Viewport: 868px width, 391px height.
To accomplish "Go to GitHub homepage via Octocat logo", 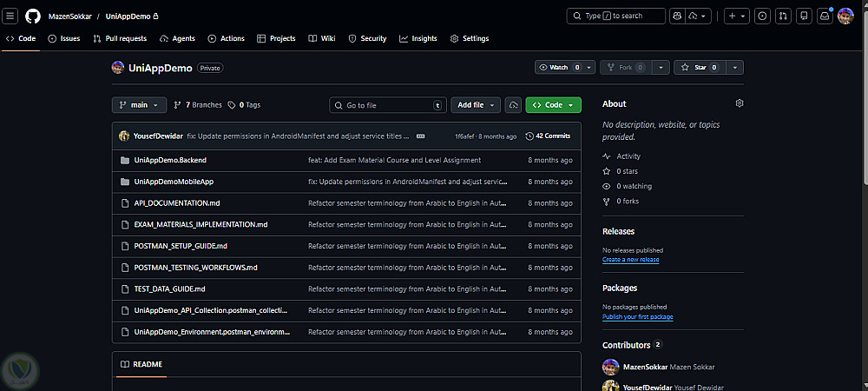I will point(33,16).
